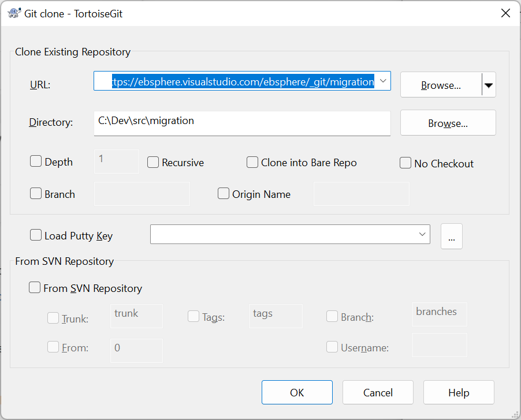The image size is (521, 420).
Task: Click the From revision number field
Action: coord(136,351)
